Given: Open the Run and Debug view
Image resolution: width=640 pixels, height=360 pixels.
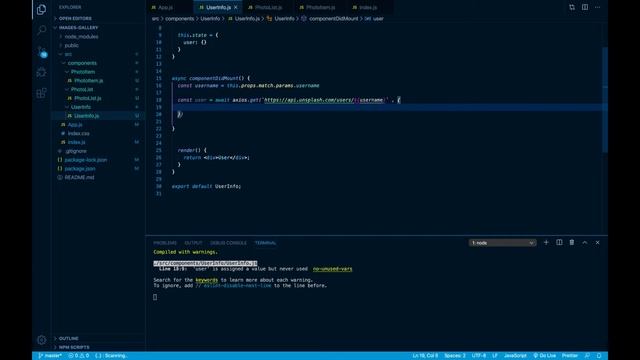Looking at the screenshot, I should point(41,72).
